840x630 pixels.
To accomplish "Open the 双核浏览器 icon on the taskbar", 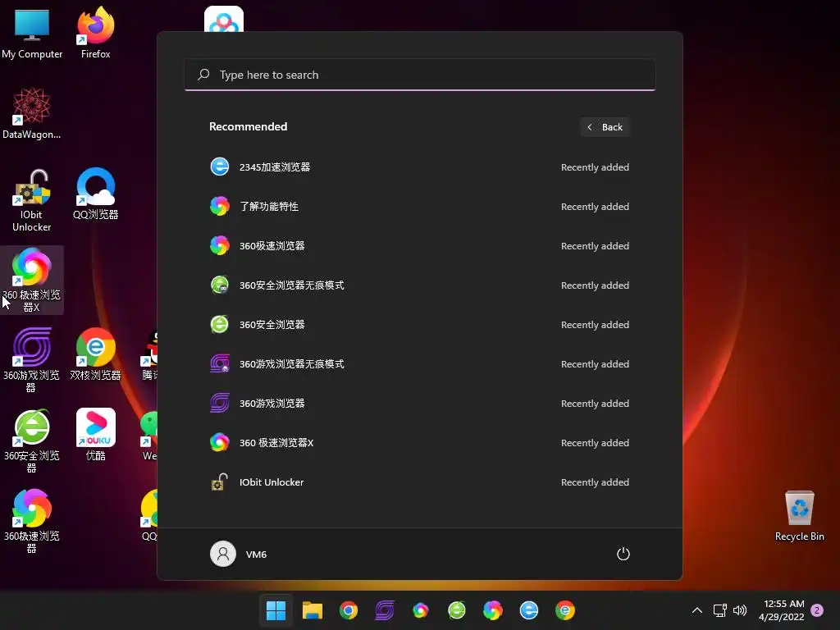I will tap(565, 610).
